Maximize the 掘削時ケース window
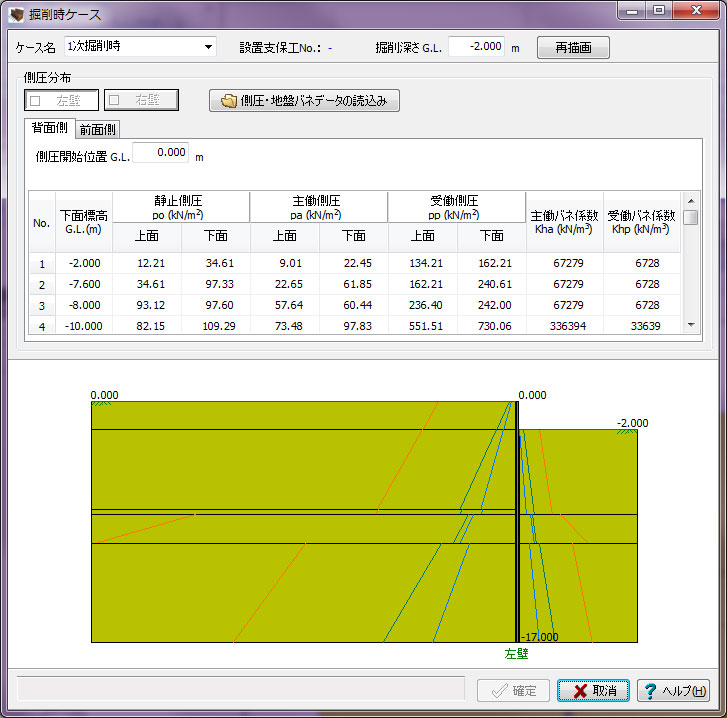The width and height of the screenshot is (727, 718). (x=658, y=10)
